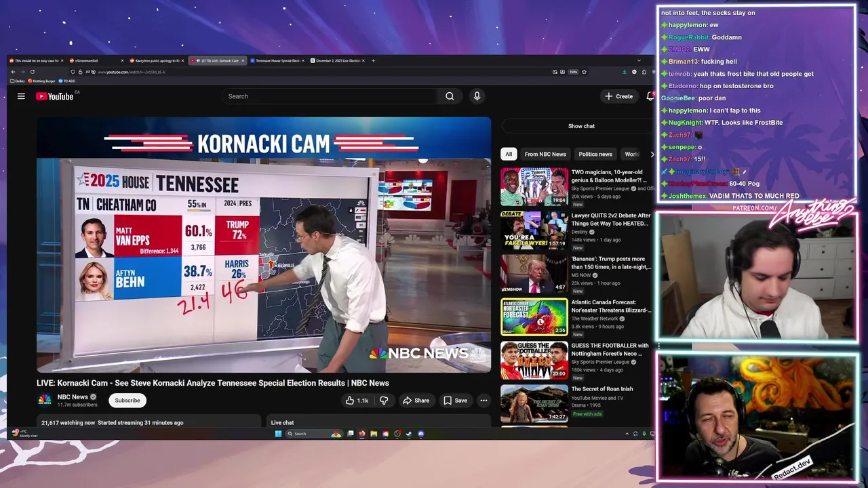Open YouTube notifications bell
Viewport: 868px width, 488px height.
(650, 96)
